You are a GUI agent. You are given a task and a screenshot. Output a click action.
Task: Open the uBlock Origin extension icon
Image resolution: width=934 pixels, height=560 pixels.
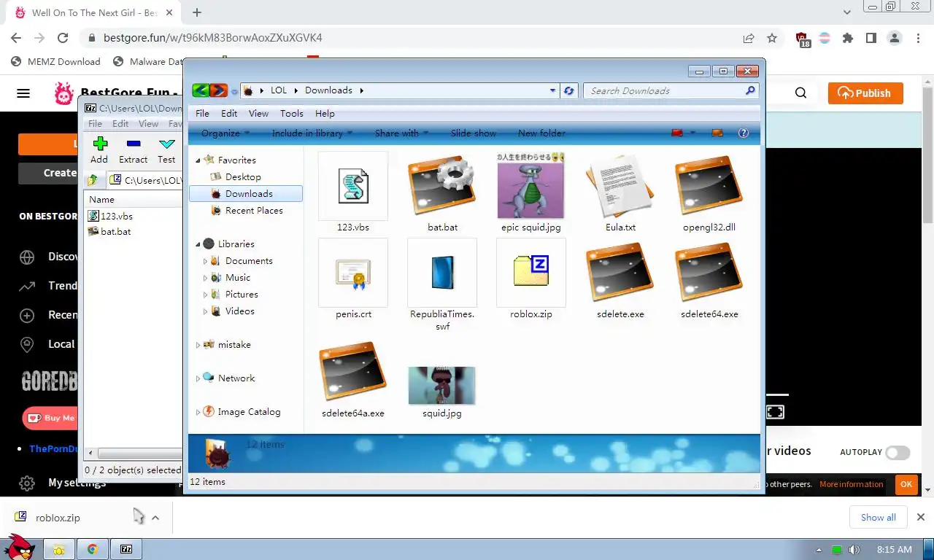[x=802, y=39]
